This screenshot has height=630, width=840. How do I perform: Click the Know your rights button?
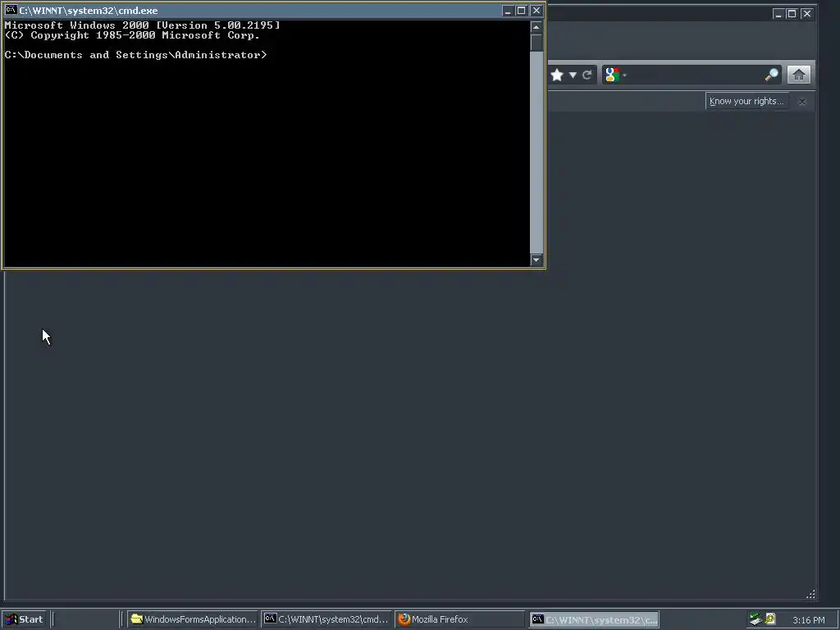[746, 101]
